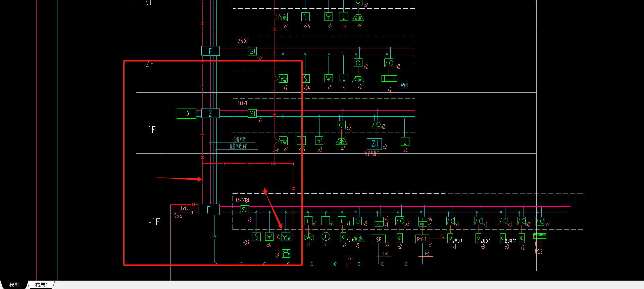Select the 电源回路1 annotation text

pos(240,139)
